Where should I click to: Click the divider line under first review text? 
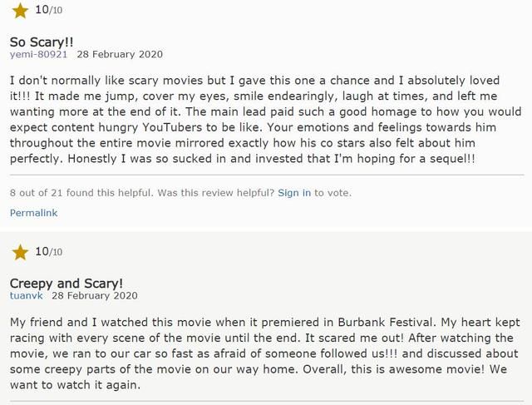[267, 175]
